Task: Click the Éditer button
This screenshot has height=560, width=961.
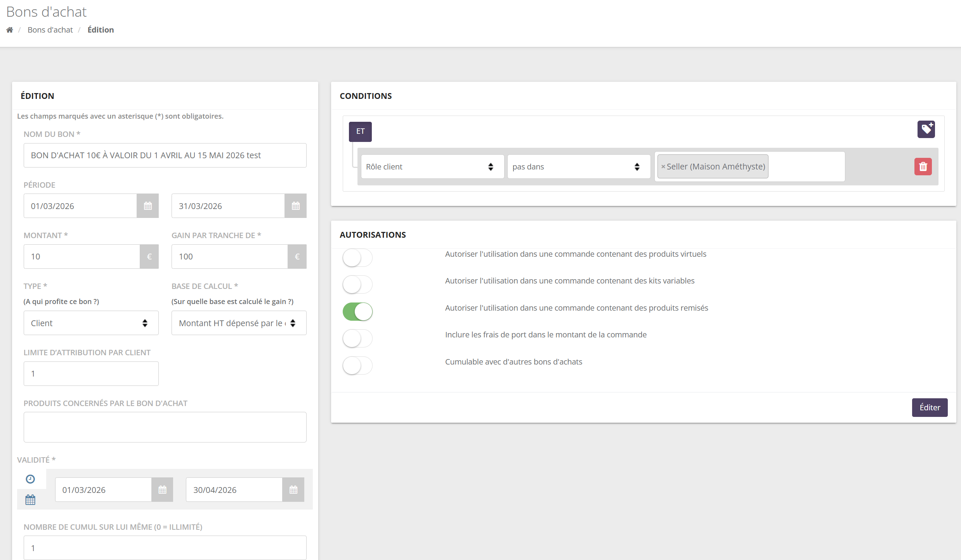Action: point(930,408)
